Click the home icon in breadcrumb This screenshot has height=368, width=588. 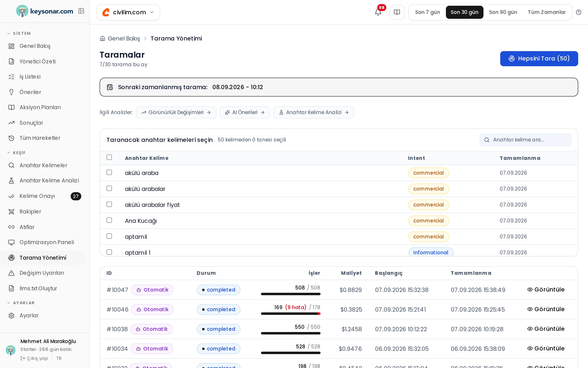click(x=102, y=38)
